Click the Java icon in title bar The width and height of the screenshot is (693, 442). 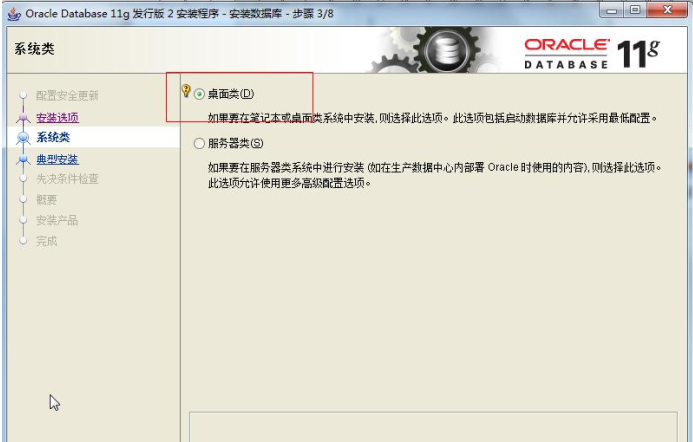tap(15, 14)
